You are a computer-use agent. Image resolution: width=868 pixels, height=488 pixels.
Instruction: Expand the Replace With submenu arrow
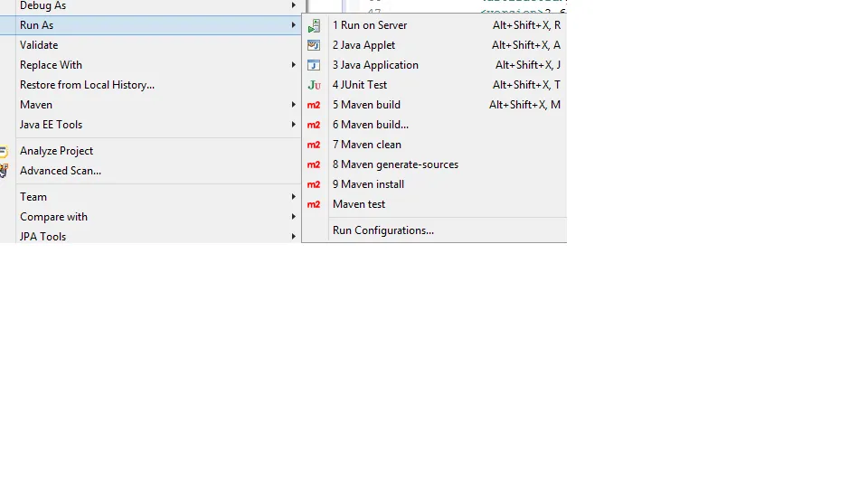coord(293,65)
